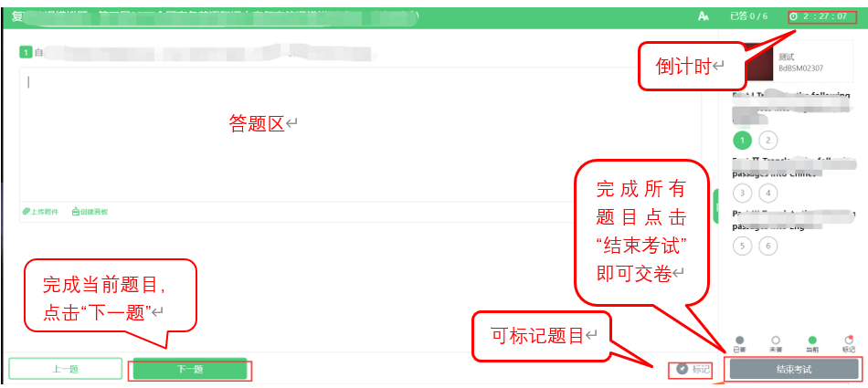
Task: Advance to next question with 下一题
Action: [x=190, y=369]
